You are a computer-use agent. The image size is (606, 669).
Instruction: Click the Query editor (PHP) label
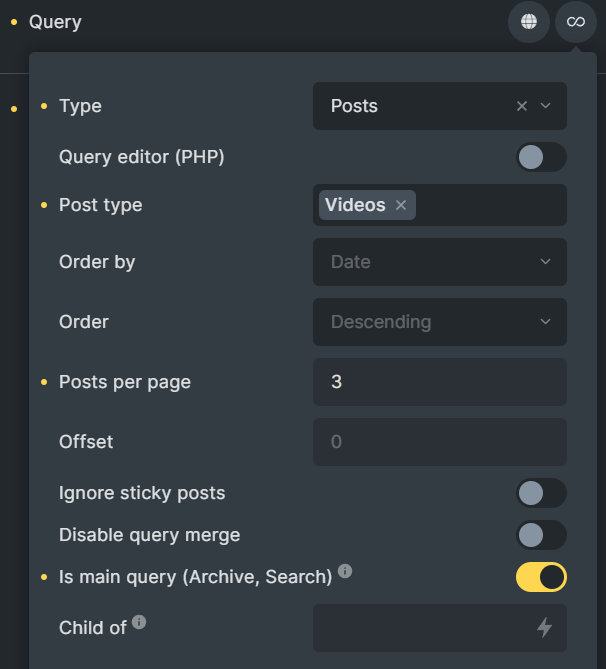point(142,157)
